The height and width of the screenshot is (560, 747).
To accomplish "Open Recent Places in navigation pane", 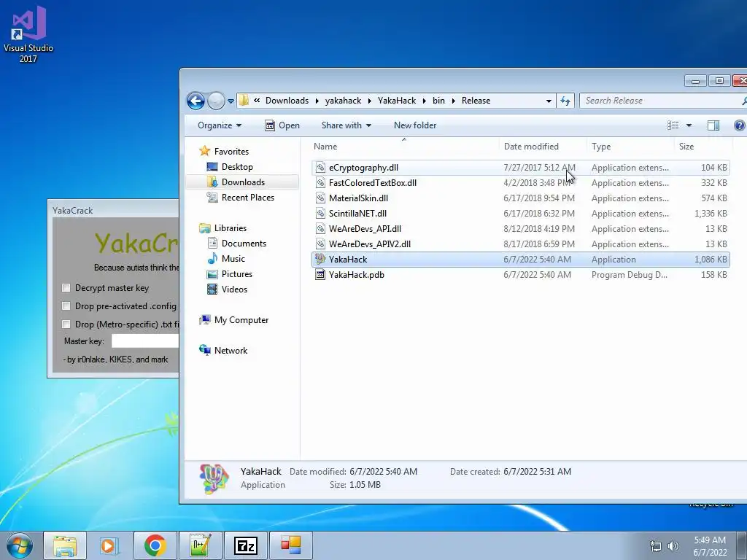I will pos(241,197).
